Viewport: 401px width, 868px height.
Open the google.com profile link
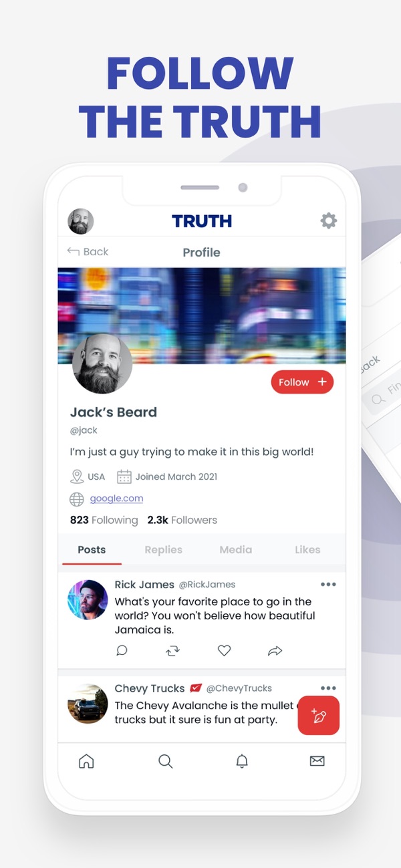(116, 498)
